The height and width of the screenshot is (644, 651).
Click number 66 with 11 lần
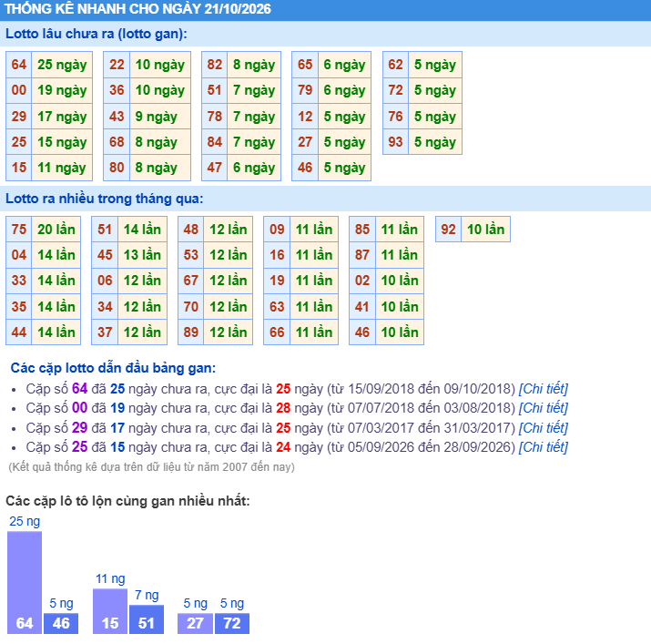point(277,332)
